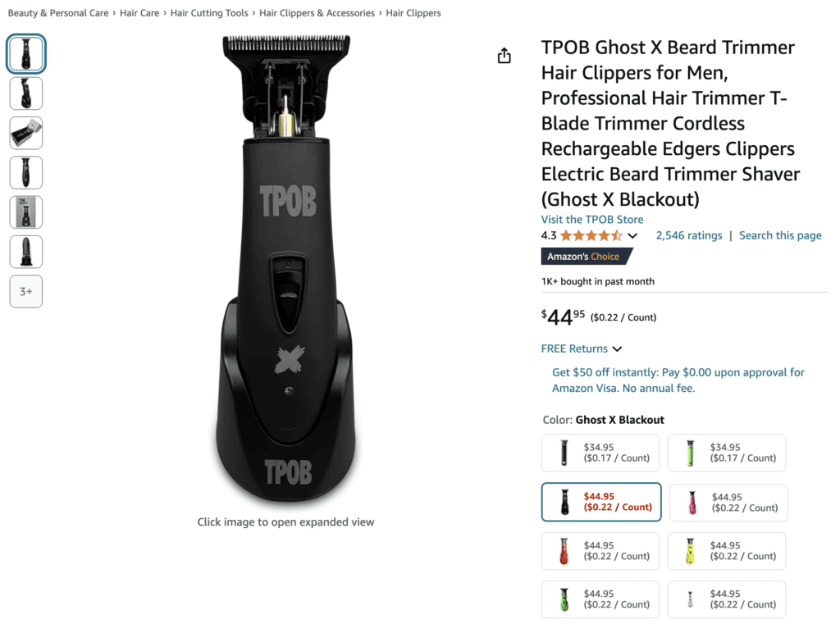Click the Search this page link
This screenshot has width=840, height=624.
click(x=780, y=235)
